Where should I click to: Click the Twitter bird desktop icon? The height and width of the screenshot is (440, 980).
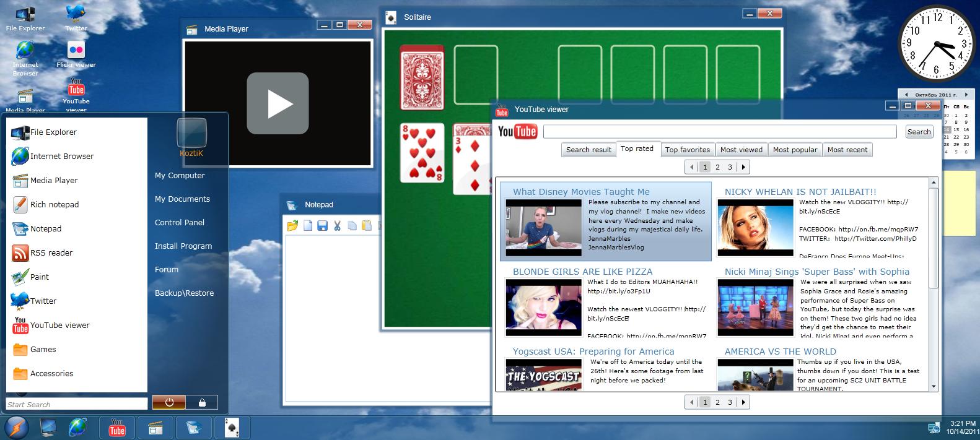[76, 17]
